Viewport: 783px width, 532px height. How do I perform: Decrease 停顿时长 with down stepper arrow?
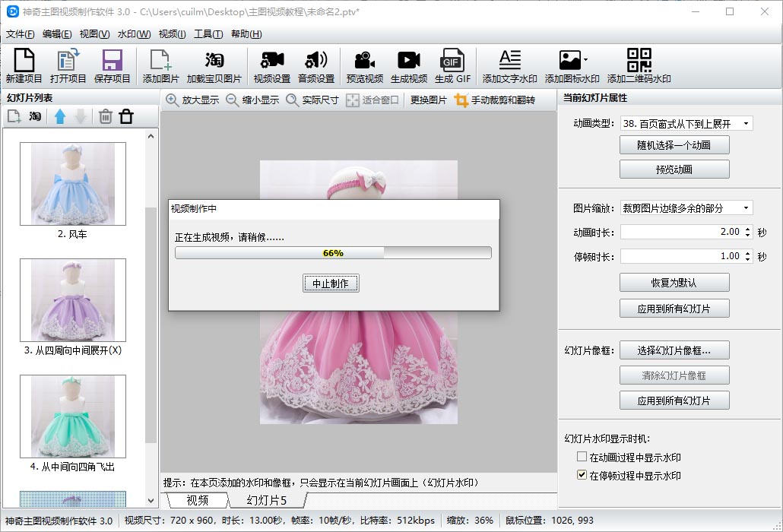(747, 259)
